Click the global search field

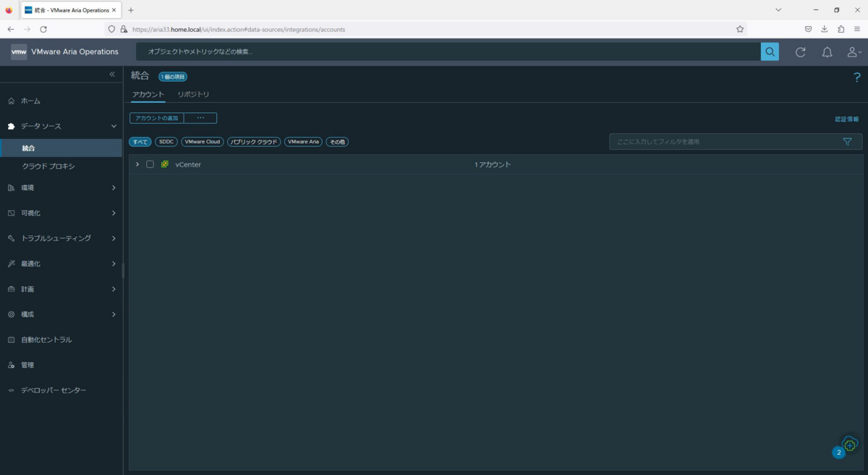pyautogui.click(x=448, y=51)
